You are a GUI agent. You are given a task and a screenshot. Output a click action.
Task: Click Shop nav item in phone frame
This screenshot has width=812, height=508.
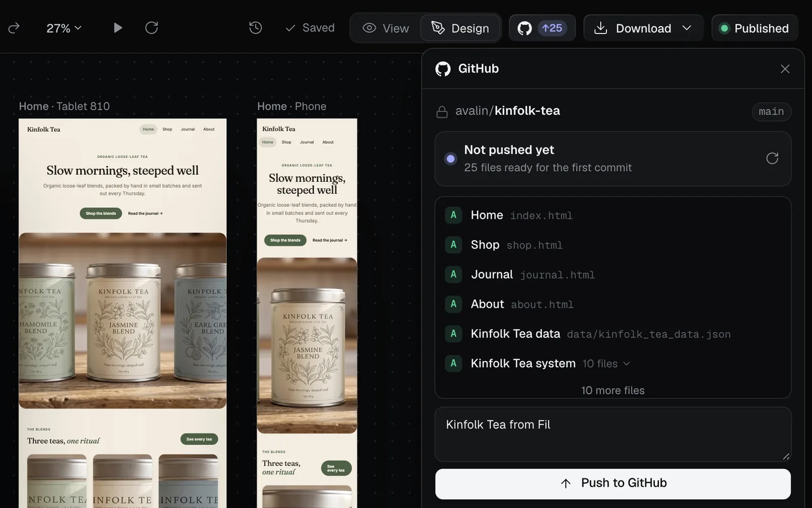287,142
